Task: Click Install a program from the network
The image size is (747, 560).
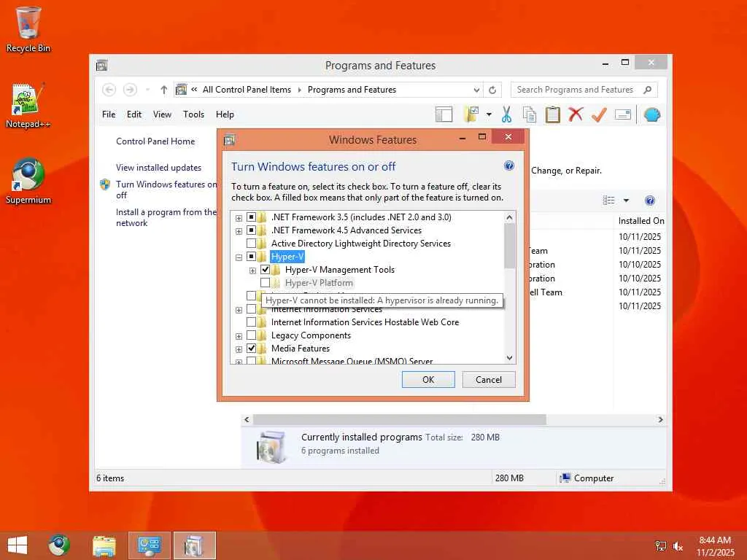Action: [x=166, y=217]
